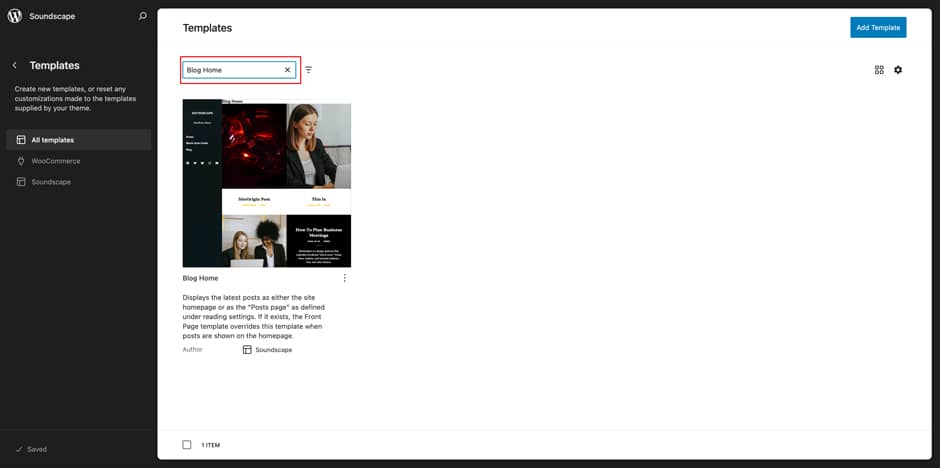Click inside the template search field
940x468 pixels.
pyautogui.click(x=232, y=70)
